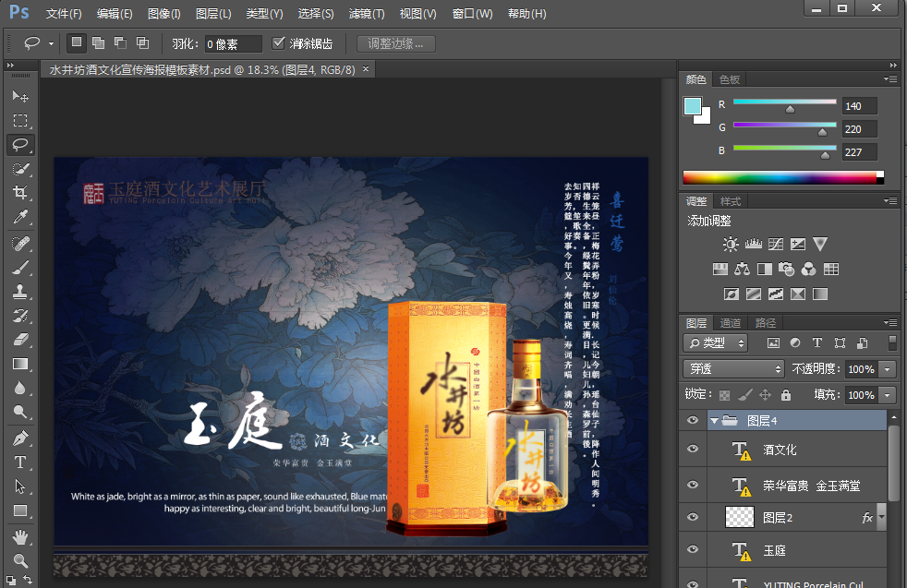Click the lock all icon in Layers panel
The image size is (907, 588).
pos(785,395)
